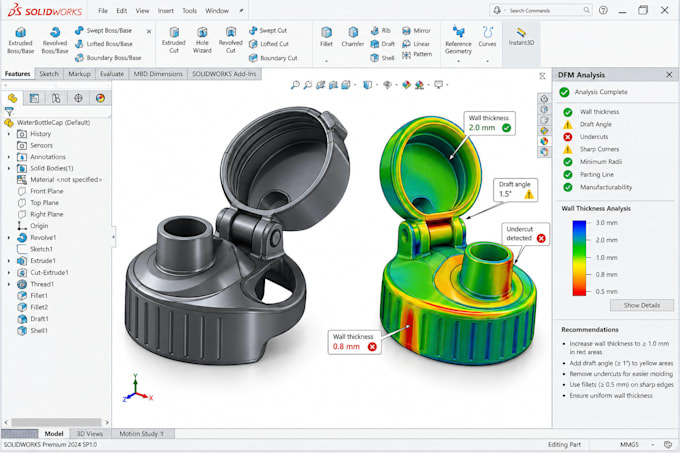Viewport: 680px width, 453px height.
Task: Click the Chamfer tool
Action: pyautogui.click(x=353, y=37)
